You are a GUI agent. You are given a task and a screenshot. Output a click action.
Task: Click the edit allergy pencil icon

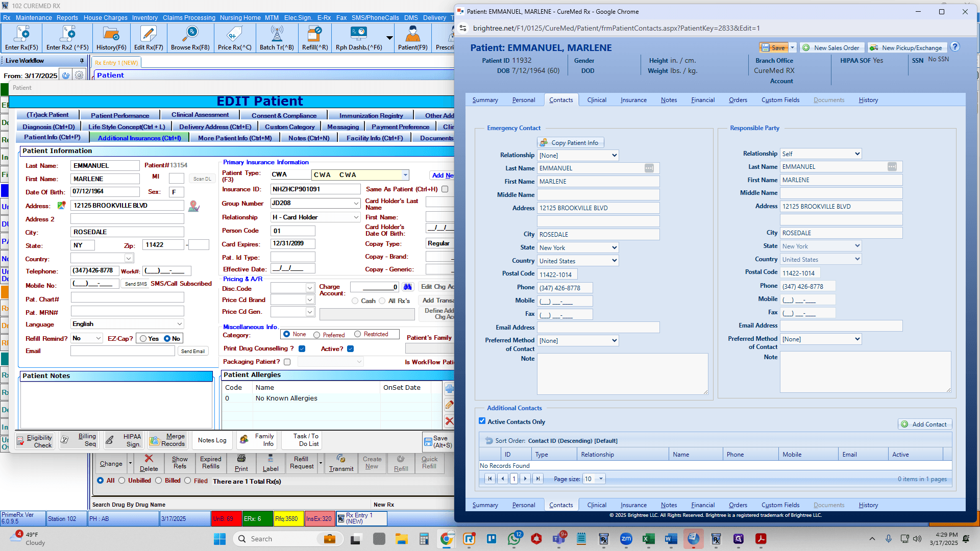(x=449, y=405)
